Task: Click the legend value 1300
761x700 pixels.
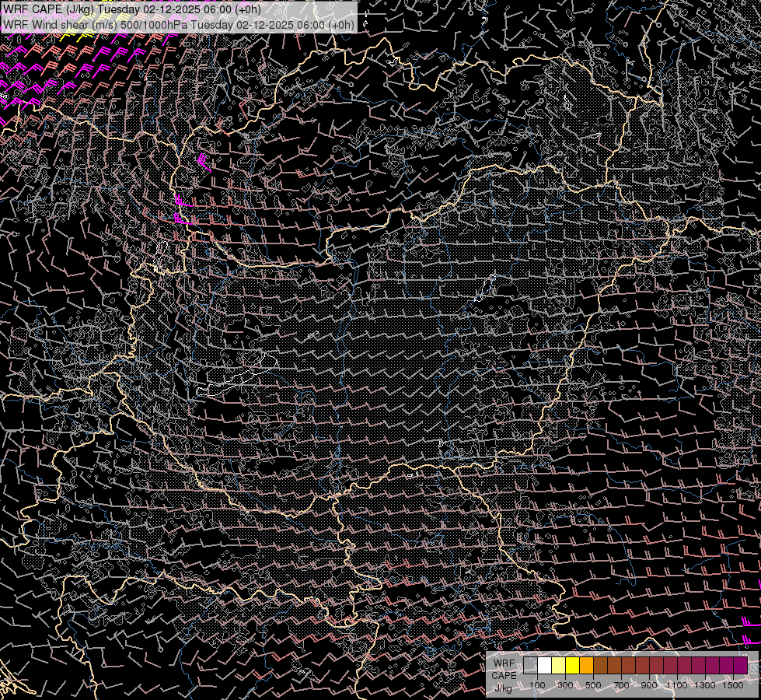Action: [x=705, y=685]
